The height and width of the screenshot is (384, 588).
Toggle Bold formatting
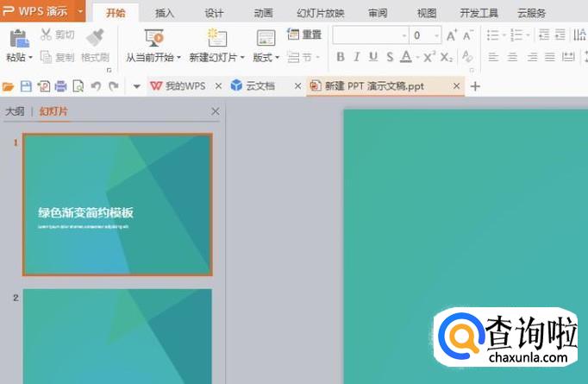341,57
